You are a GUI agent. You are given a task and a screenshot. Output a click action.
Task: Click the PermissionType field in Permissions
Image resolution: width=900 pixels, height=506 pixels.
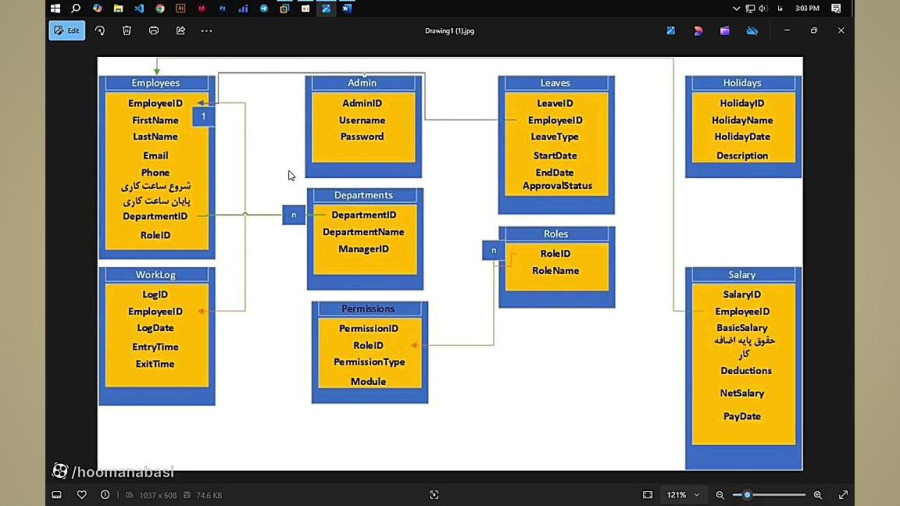(x=369, y=362)
